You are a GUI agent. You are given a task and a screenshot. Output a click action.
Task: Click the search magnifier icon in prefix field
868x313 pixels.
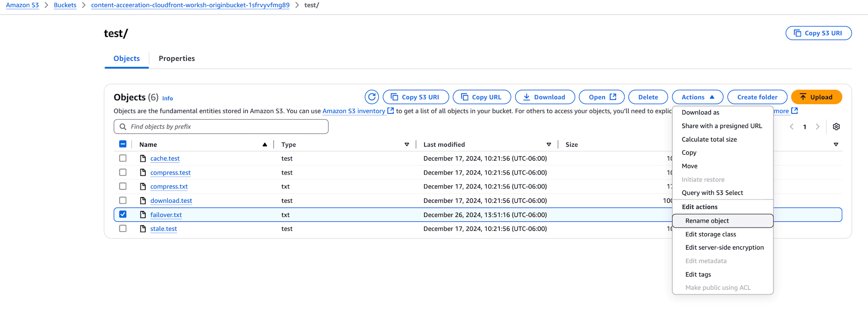123,127
